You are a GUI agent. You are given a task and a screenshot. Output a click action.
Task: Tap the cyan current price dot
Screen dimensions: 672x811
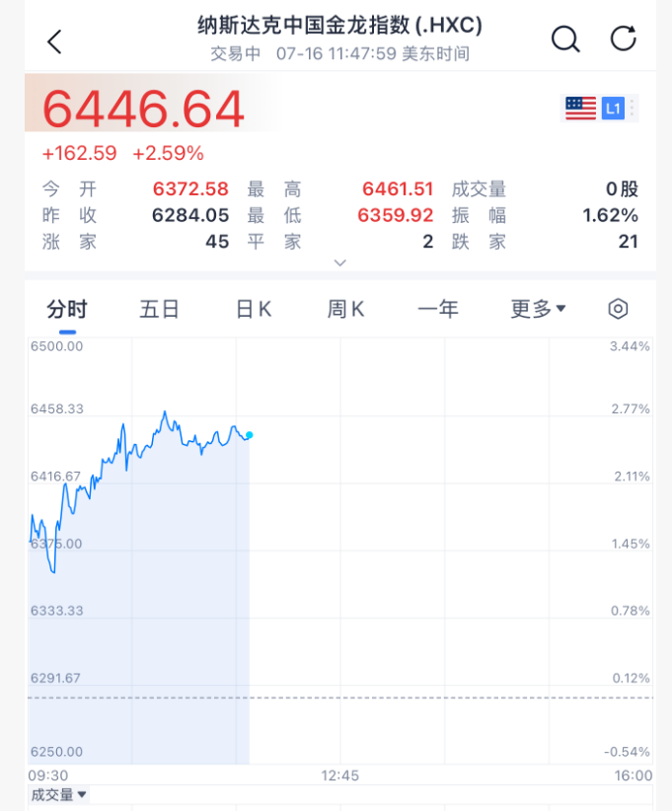pyautogui.click(x=250, y=435)
